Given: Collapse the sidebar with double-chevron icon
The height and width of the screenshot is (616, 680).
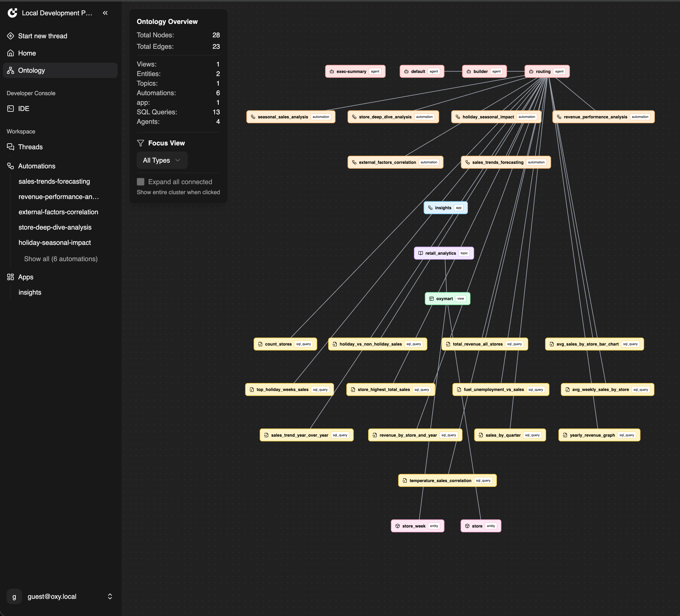Looking at the screenshot, I should 105,13.
